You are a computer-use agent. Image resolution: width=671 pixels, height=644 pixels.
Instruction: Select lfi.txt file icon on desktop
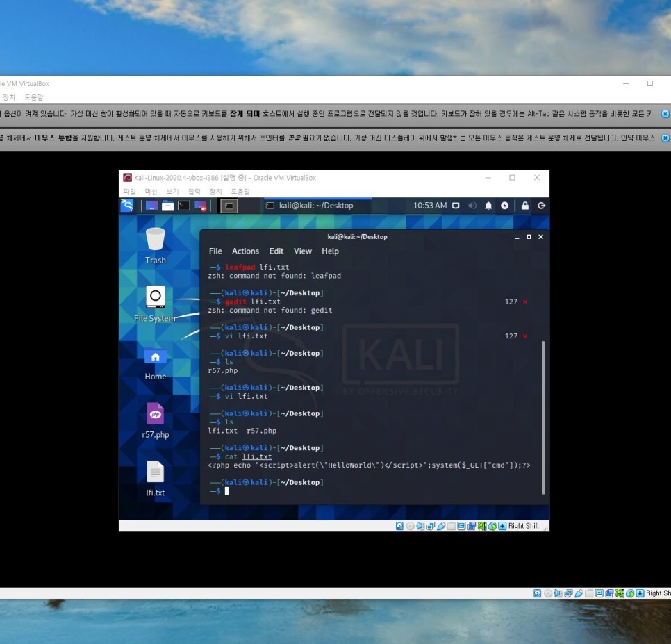(x=156, y=479)
